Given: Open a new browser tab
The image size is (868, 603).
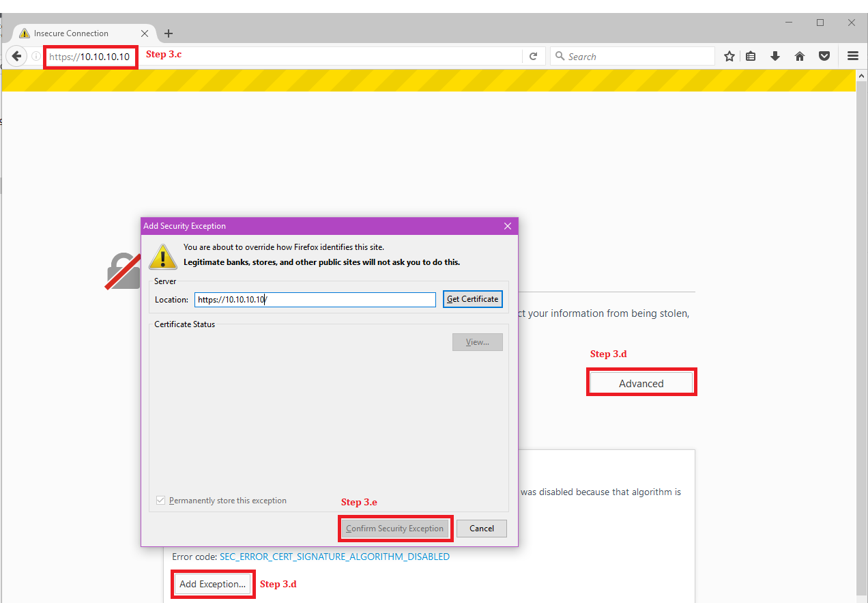Looking at the screenshot, I should coord(168,33).
